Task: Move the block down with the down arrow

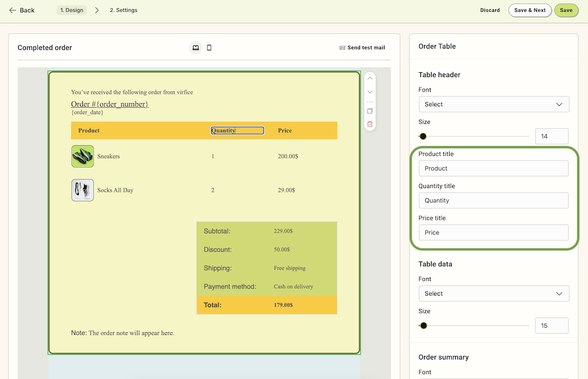Action: pos(370,92)
